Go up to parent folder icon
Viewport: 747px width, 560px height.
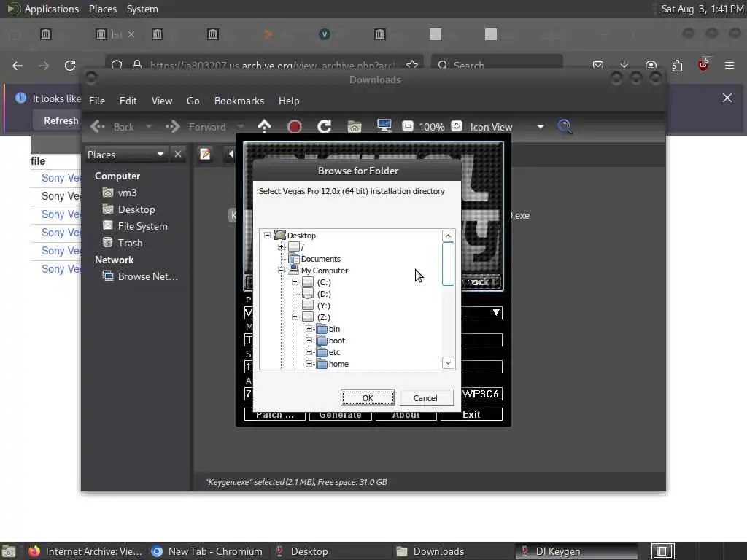click(x=264, y=126)
